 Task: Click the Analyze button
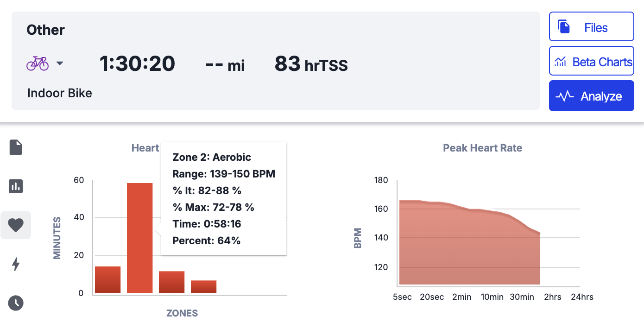tap(591, 96)
